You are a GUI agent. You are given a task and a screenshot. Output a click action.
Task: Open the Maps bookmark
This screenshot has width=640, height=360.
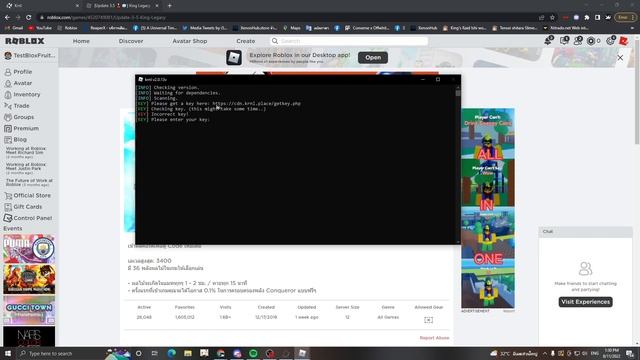click(x=292, y=28)
